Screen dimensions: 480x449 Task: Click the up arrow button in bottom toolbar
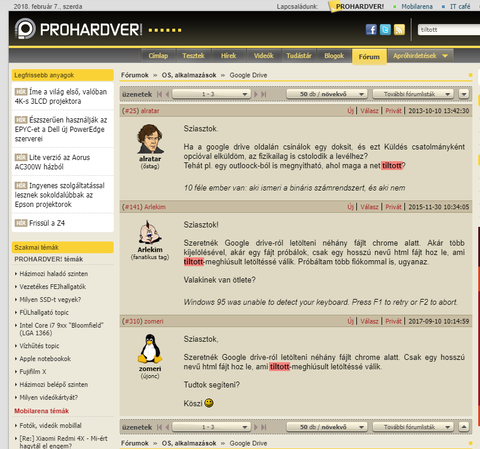[x=464, y=427]
